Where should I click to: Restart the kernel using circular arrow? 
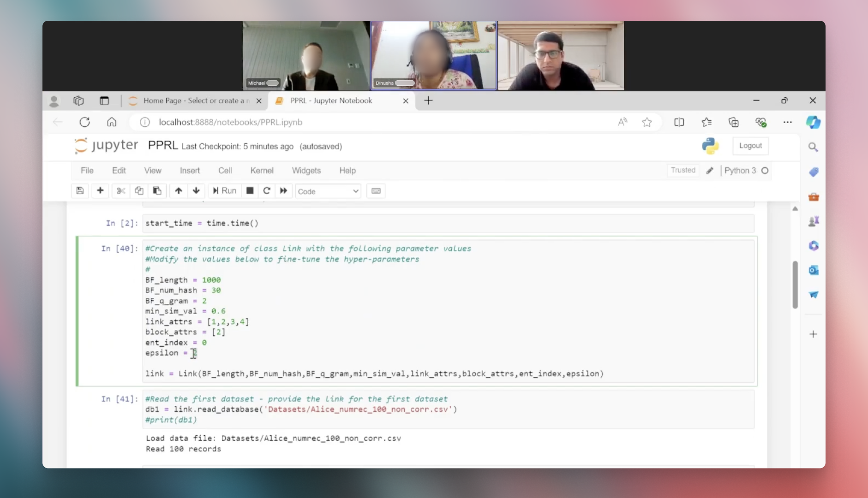267,191
